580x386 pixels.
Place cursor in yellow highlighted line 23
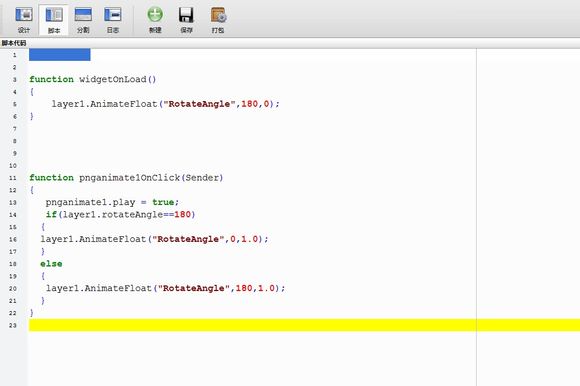(x=304, y=325)
